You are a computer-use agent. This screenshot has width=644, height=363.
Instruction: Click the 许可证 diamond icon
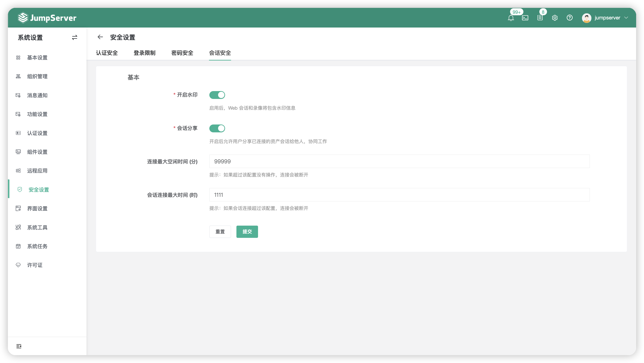pos(18,265)
